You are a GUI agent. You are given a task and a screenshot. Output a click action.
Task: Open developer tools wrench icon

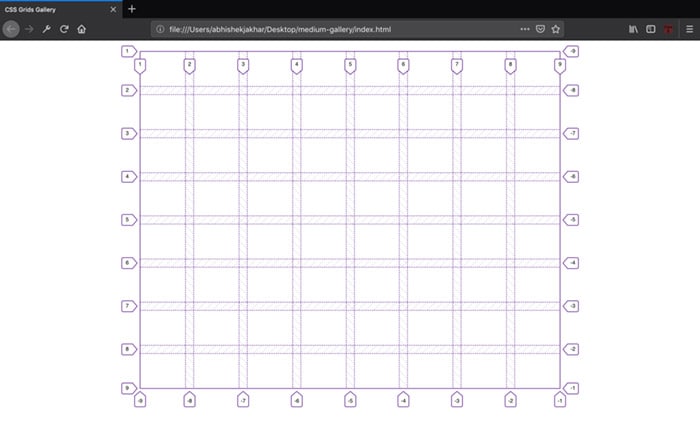pos(46,29)
